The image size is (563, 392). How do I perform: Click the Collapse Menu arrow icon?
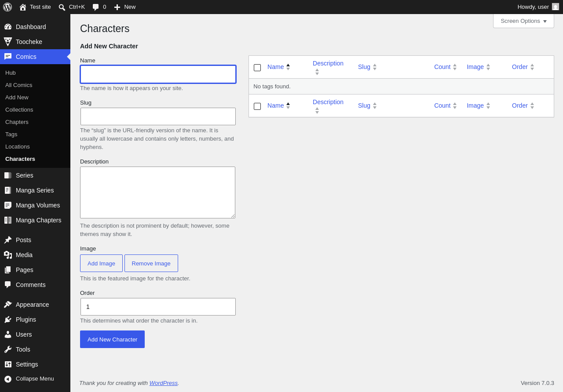(x=8, y=379)
